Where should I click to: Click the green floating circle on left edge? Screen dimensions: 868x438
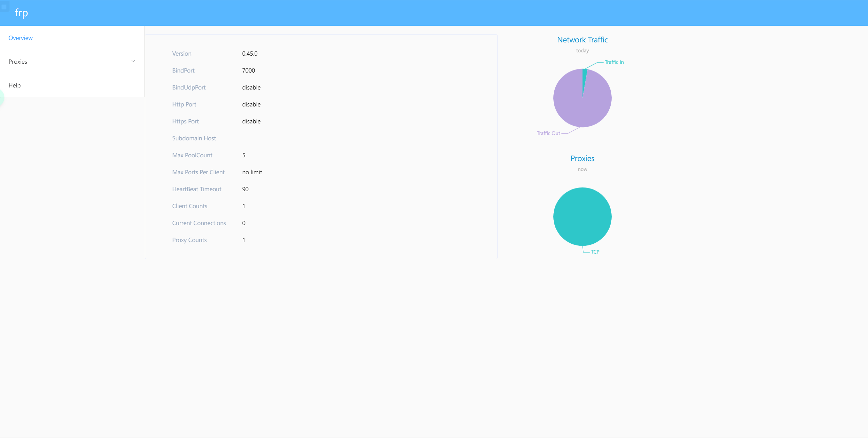(x=1, y=98)
